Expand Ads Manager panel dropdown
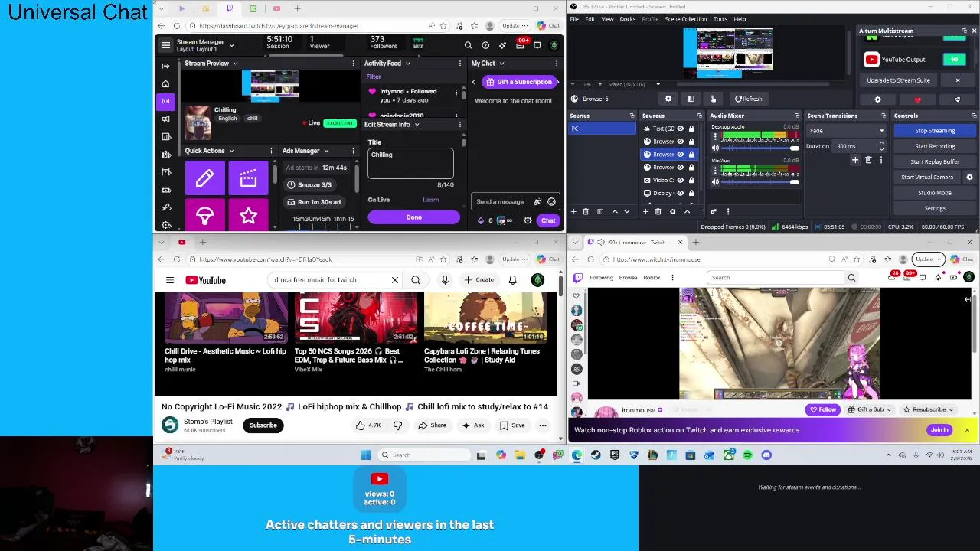 coord(326,151)
